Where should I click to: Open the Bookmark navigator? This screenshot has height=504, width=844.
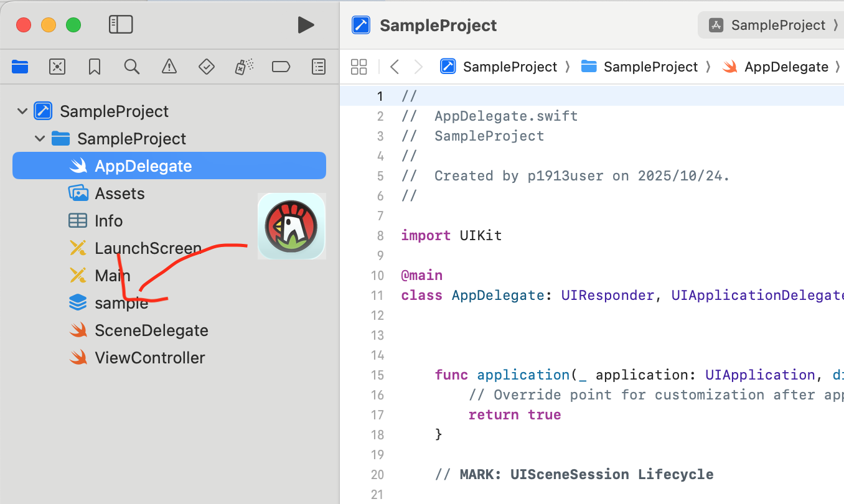click(x=95, y=67)
